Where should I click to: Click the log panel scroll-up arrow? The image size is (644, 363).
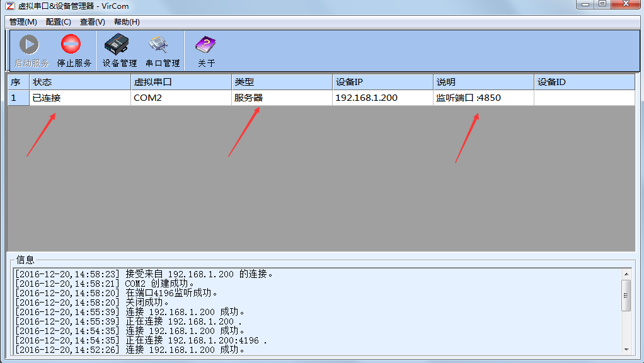(626, 274)
